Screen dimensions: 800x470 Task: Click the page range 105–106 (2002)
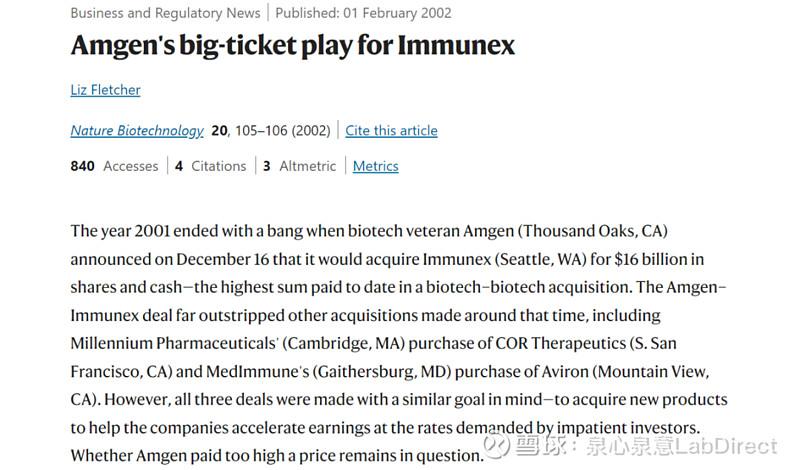(x=284, y=130)
